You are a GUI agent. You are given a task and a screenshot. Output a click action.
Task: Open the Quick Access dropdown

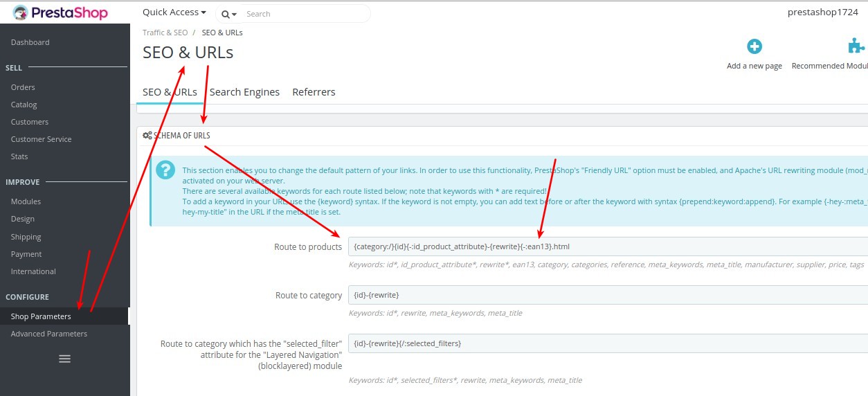point(174,12)
